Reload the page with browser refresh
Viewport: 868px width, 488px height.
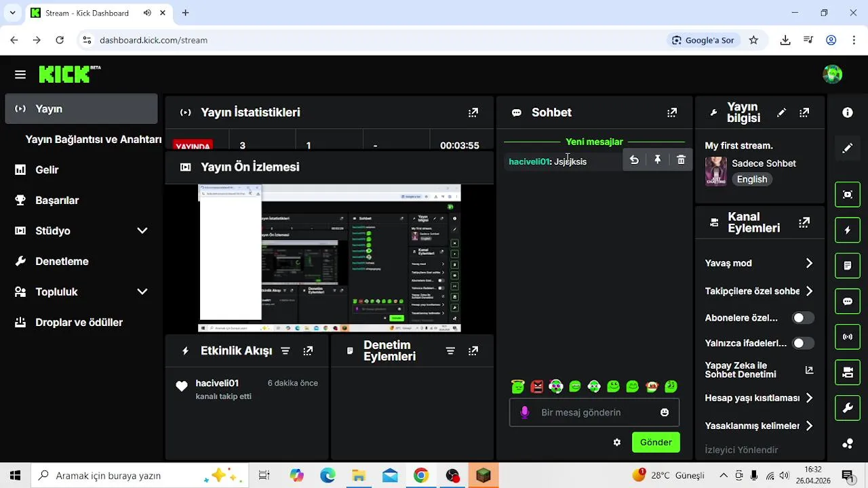pos(60,40)
